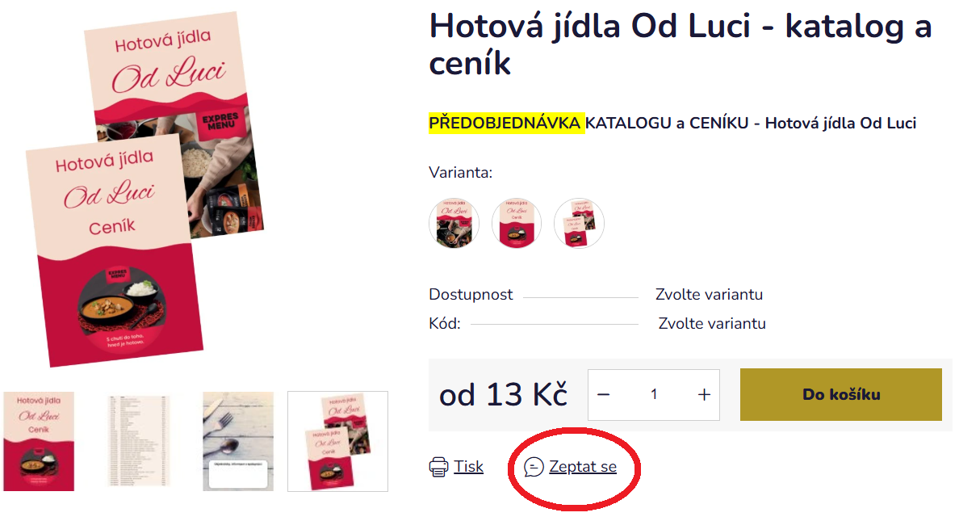Click the speech bubble icon beside Zeptat se
This screenshot has height=521, width=980.
pos(534,467)
